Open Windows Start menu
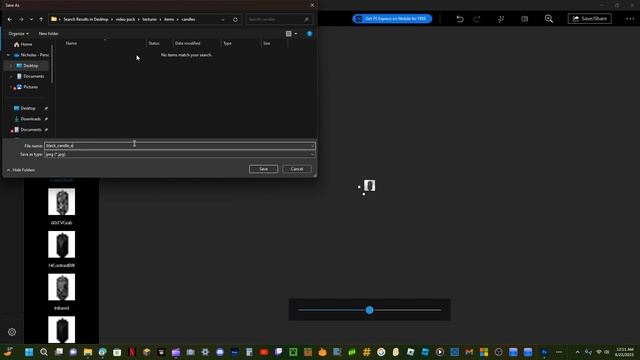The height and width of the screenshot is (360, 640). click(29, 352)
